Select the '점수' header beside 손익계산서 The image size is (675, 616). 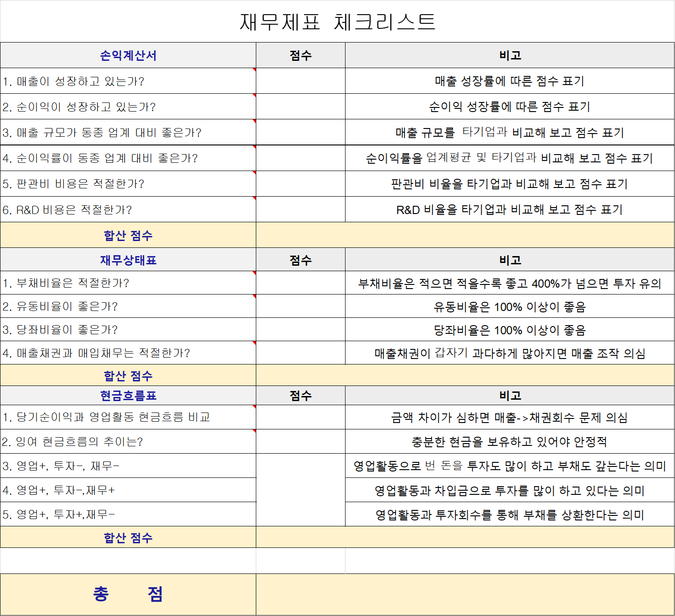[x=301, y=55]
